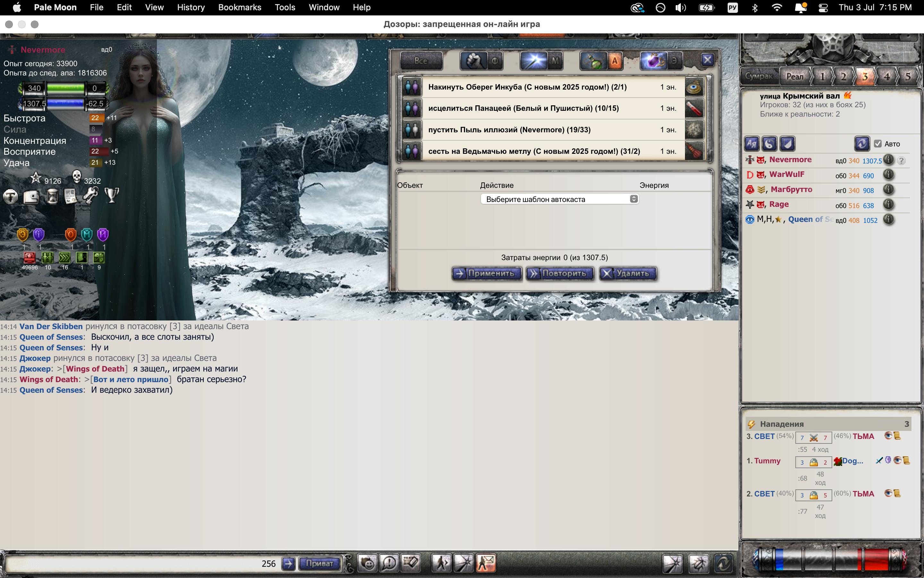Toggle eye icon for Tummy battle
The height and width of the screenshot is (578, 924).
pos(897,460)
